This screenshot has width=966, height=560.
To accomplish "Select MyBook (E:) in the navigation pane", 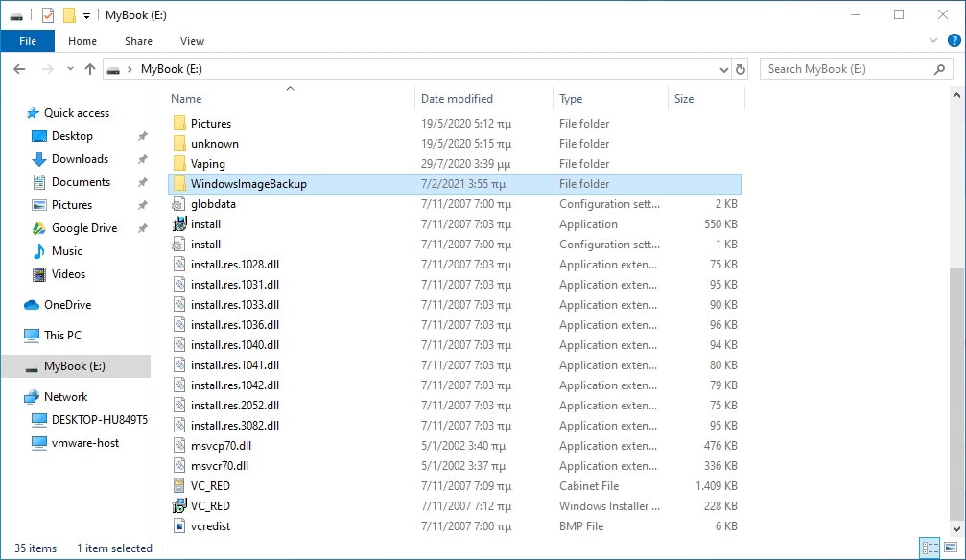I will [x=75, y=366].
